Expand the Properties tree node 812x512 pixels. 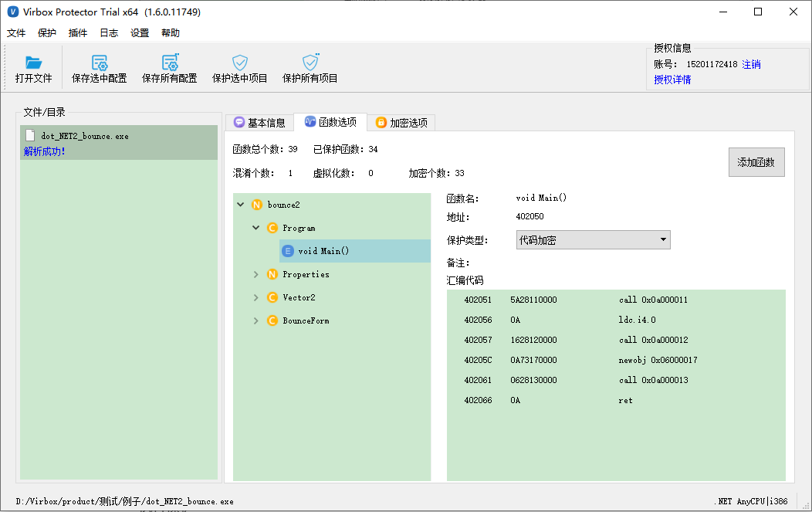(255, 274)
